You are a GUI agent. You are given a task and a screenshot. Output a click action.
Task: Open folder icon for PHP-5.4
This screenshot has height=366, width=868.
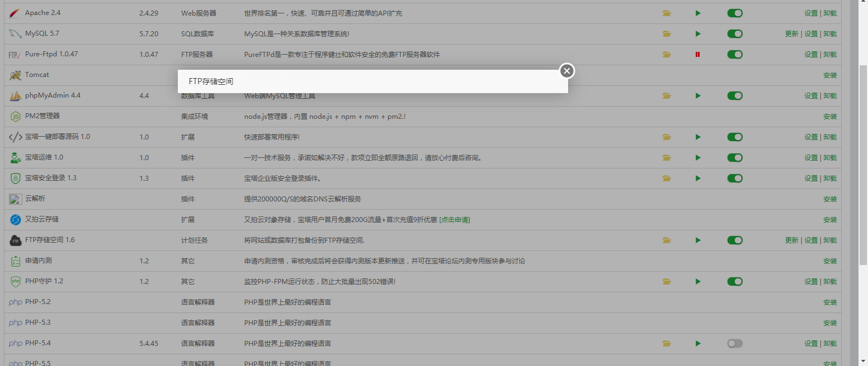point(667,344)
